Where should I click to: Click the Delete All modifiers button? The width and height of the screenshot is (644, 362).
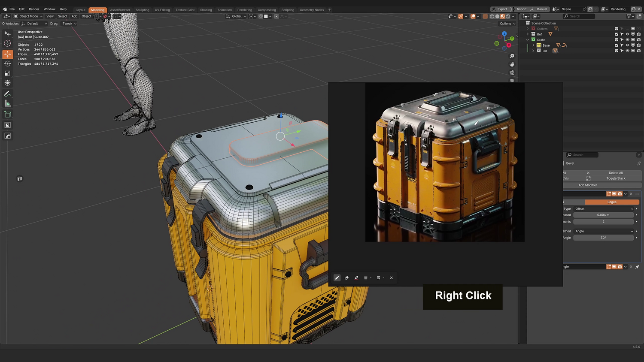pos(615,173)
